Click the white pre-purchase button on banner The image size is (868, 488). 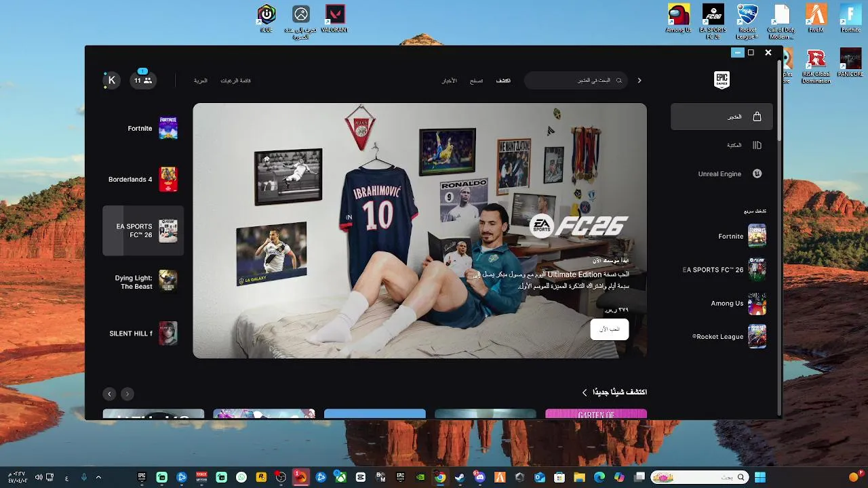point(609,329)
